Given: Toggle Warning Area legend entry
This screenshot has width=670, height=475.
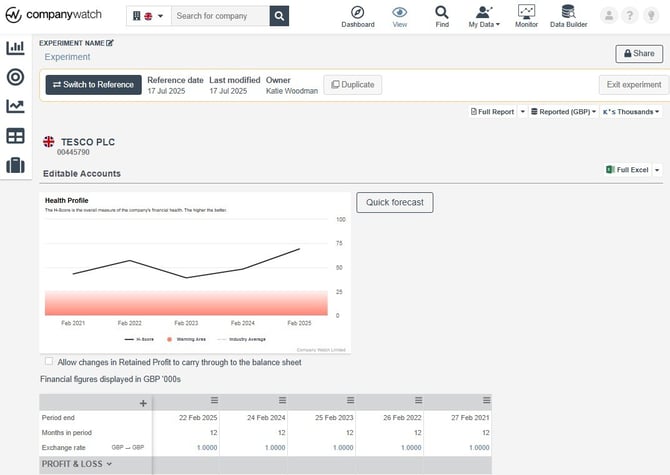Looking at the screenshot, I should tap(186, 339).
